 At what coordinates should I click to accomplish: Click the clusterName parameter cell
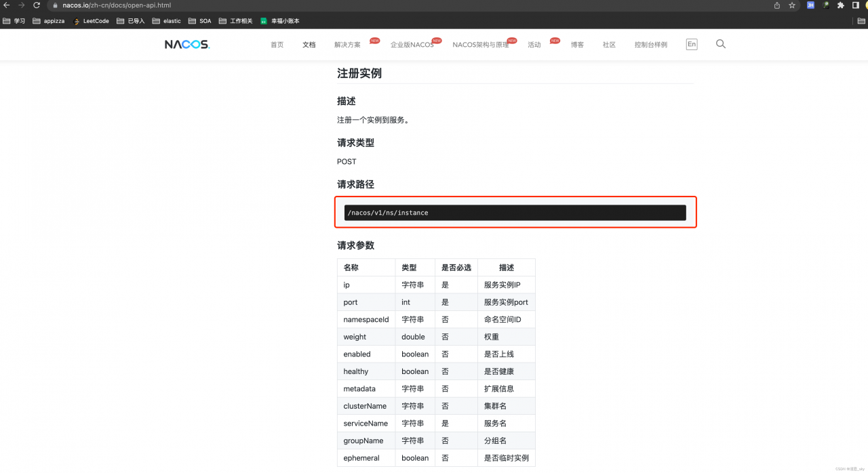coord(366,406)
